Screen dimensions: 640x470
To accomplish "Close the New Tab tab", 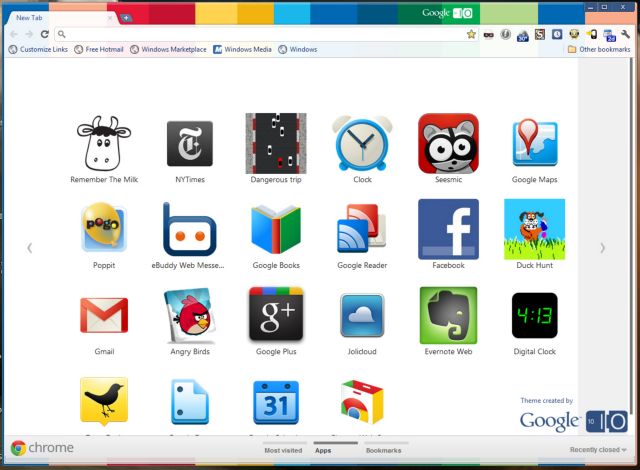I will 110,18.
